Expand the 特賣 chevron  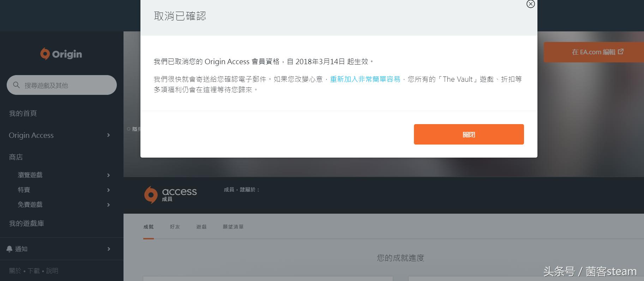(109, 190)
